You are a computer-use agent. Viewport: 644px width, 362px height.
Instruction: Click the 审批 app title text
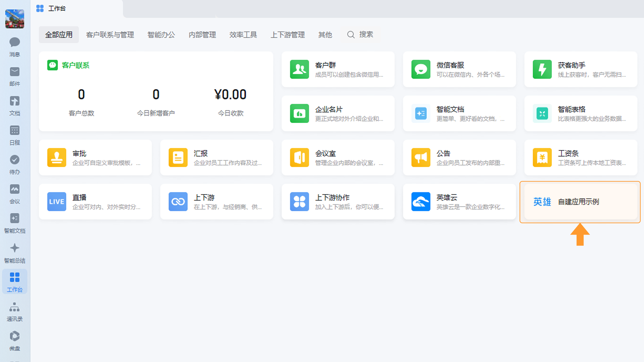coord(79,153)
